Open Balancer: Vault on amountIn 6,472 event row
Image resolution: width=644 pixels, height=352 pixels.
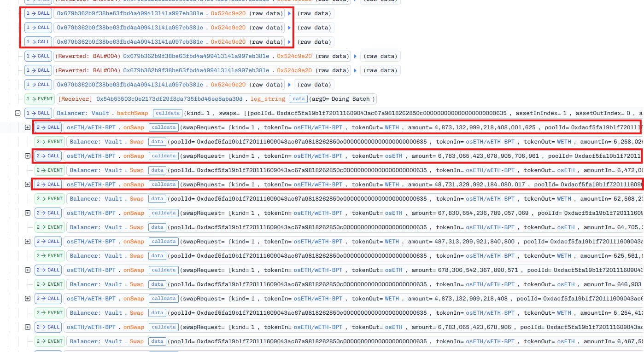(96, 170)
